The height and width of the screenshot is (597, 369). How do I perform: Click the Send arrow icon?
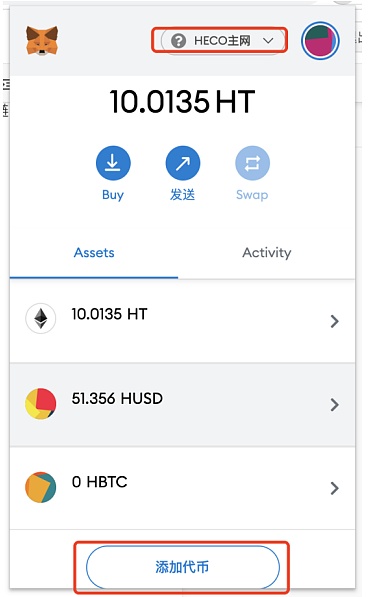point(183,163)
